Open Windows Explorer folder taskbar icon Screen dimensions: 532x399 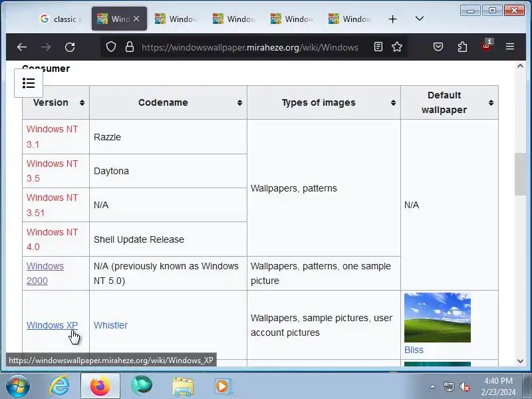click(x=183, y=386)
